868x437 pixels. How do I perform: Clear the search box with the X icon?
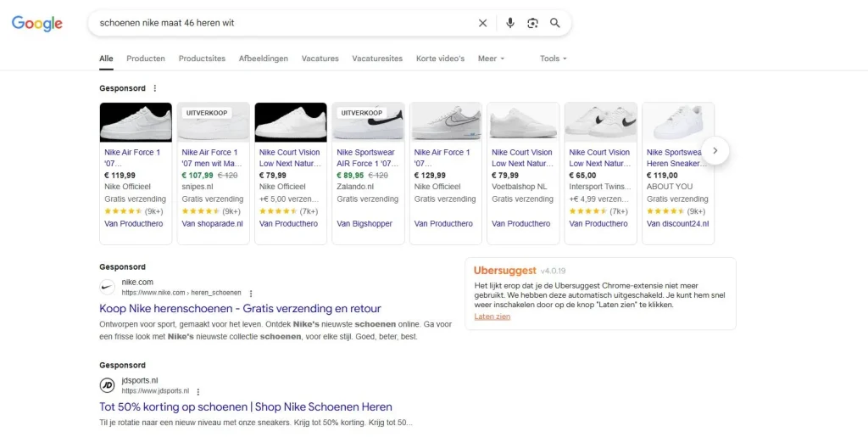tap(482, 23)
